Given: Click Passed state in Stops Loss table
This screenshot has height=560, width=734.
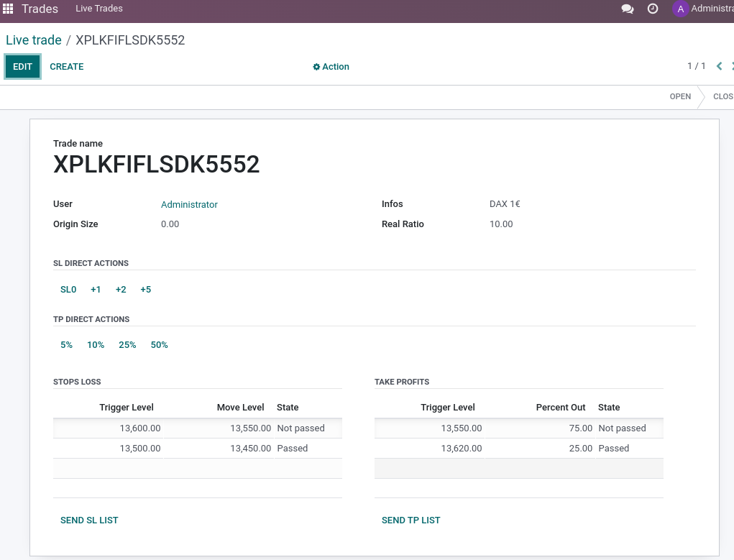Looking at the screenshot, I should [x=293, y=448].
